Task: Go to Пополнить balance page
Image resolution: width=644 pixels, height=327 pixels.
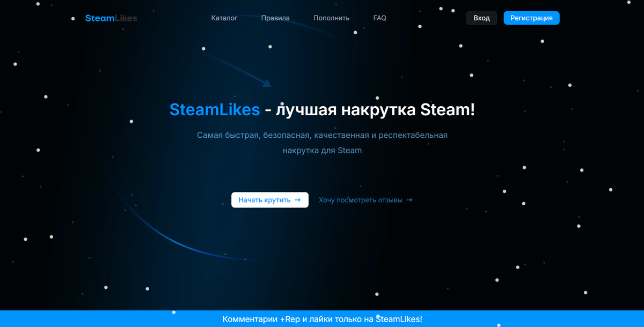Action: 331,18
